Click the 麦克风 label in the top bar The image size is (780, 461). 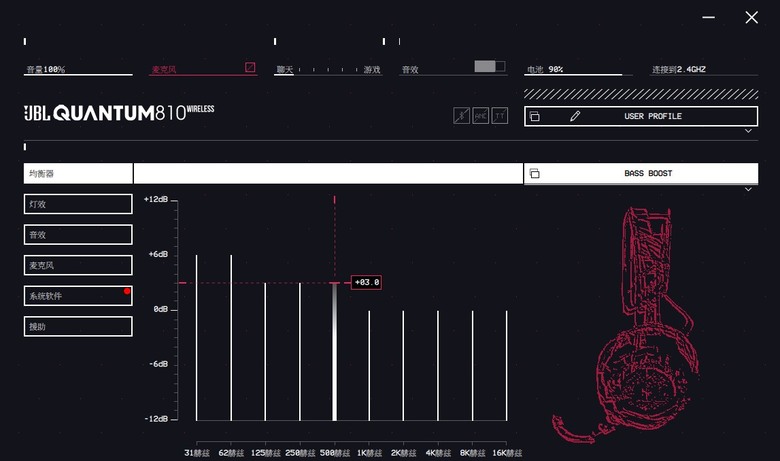click(x=164, y=70)
